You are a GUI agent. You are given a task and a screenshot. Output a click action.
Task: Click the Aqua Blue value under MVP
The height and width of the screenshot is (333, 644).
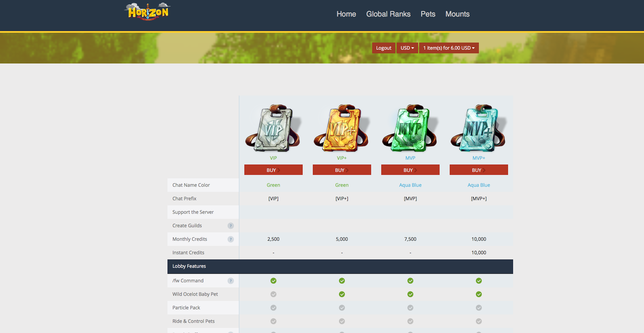point(410,185)
